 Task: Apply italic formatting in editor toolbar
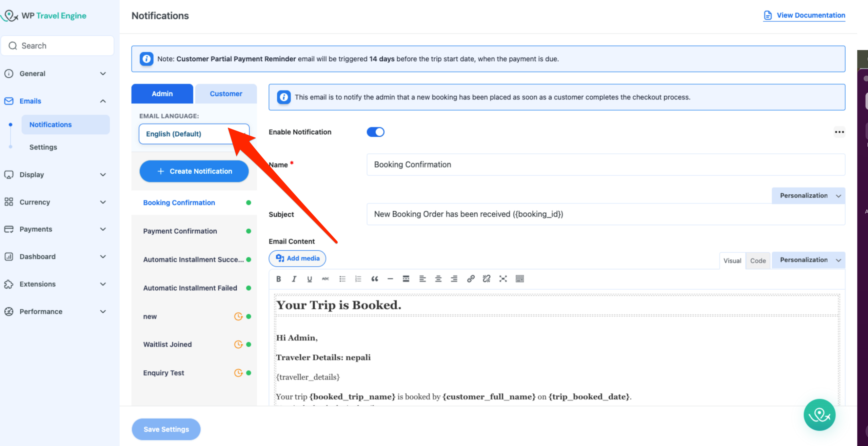point(294,279)
